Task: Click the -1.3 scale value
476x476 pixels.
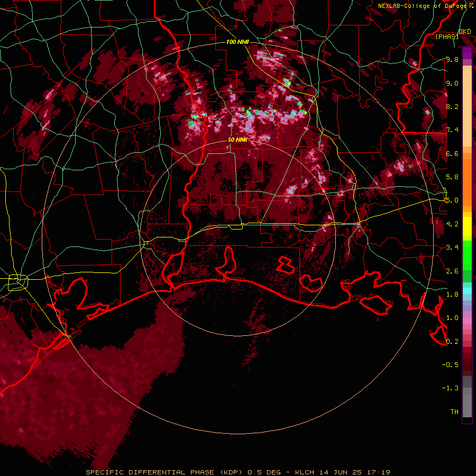Action: (x=450, y=388)
